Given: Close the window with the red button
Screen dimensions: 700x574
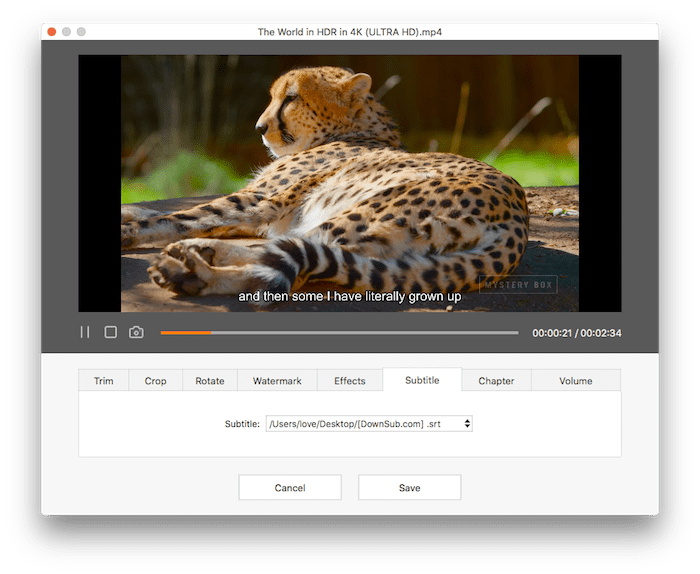Looking at the screenshot, I should coord(52,32).
